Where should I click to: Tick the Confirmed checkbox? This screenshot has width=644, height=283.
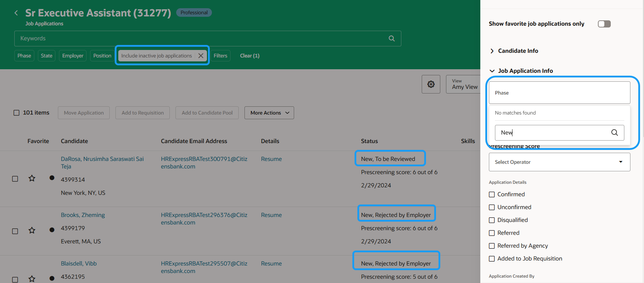[x=492, y=194]
